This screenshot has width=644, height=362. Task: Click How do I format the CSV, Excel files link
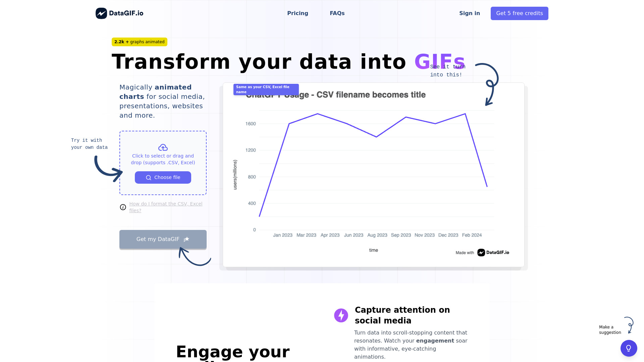[166, 207]
